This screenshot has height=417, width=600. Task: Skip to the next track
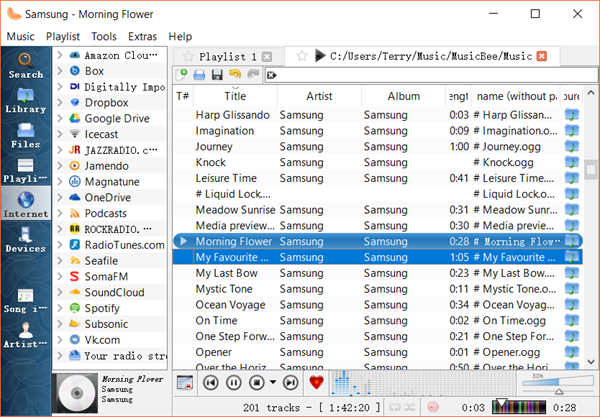tap(290, 382)
